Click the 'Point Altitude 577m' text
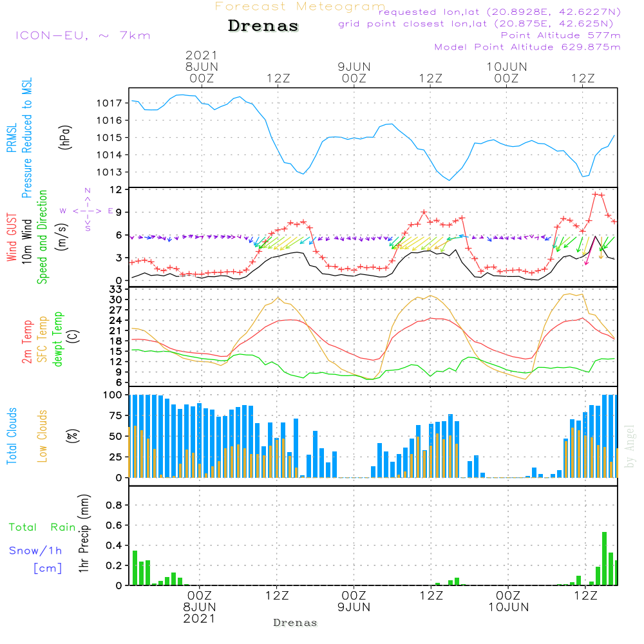Viewport: 644px width, 644px height. 560,35
